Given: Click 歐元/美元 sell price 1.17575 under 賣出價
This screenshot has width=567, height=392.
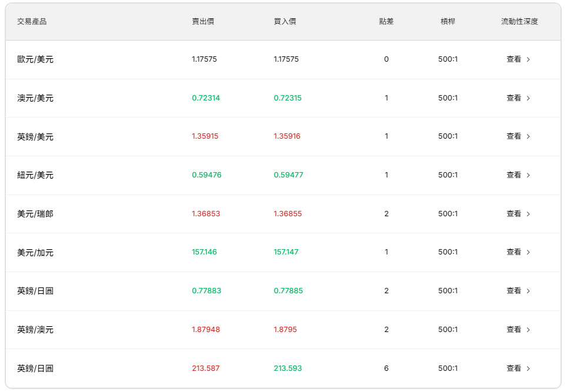Looking at the screenshot, I should [204, 59].
